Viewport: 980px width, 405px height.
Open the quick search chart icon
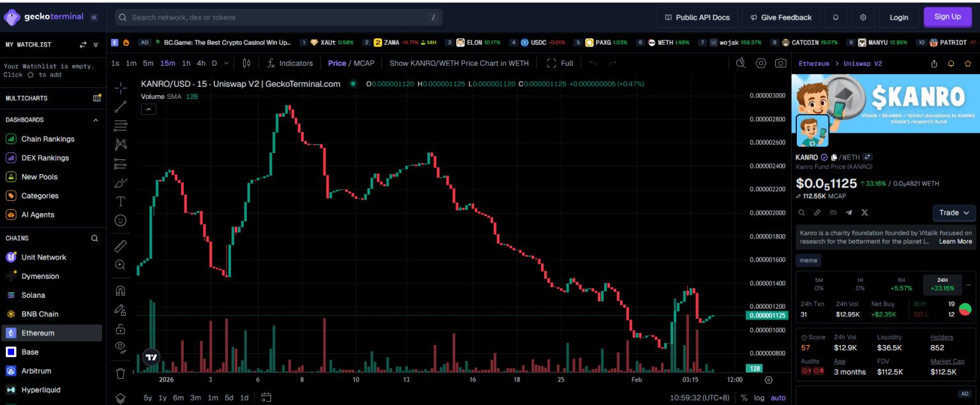(741, 63)
